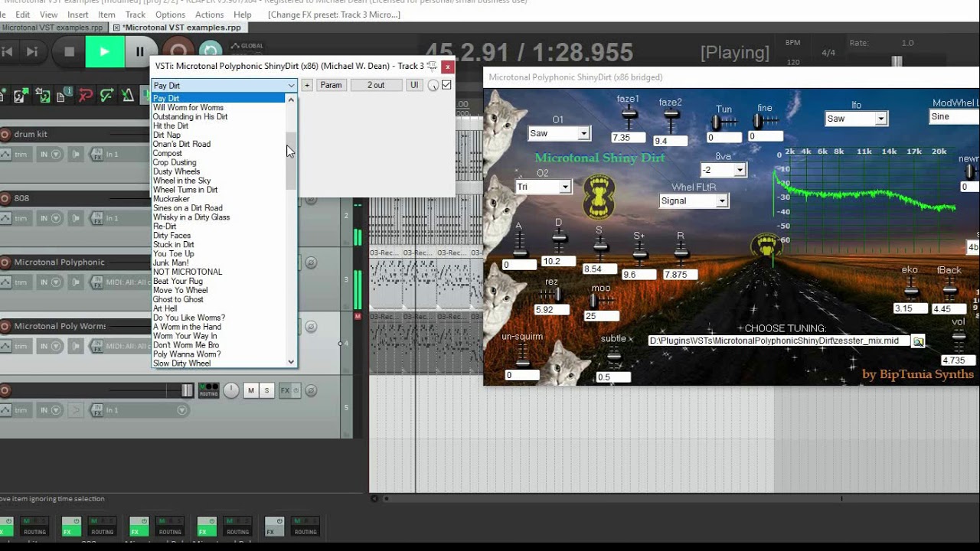Toggle the repeat loop button

tap(210, 51)
